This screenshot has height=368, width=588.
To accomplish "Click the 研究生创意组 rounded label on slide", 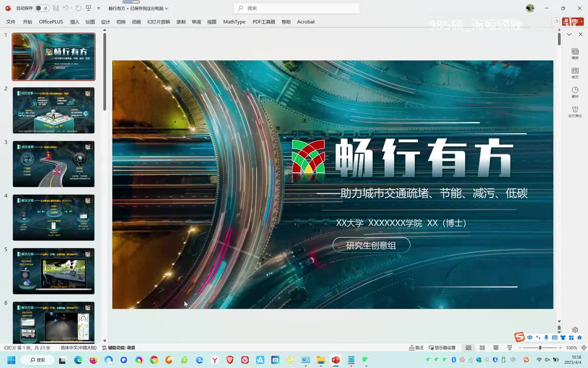I will click(371, 245).
